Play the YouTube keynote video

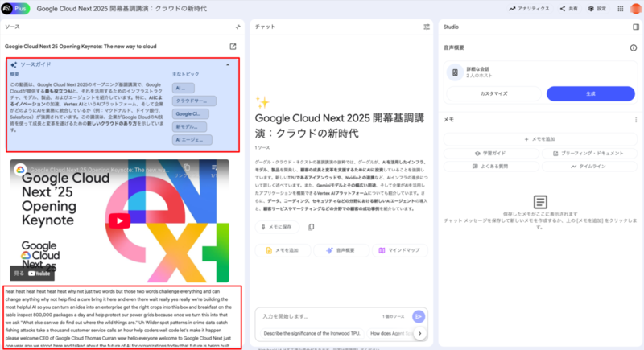[x=119, y=220]
